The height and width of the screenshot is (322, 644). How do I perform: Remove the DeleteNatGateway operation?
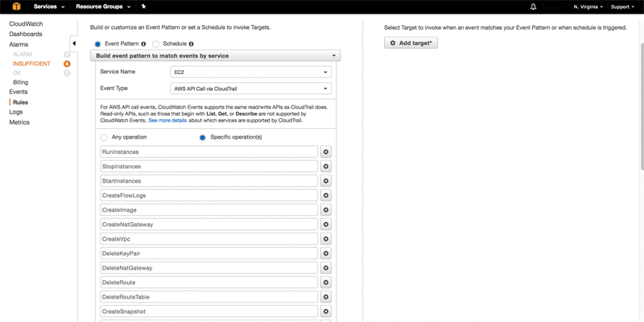326,268
